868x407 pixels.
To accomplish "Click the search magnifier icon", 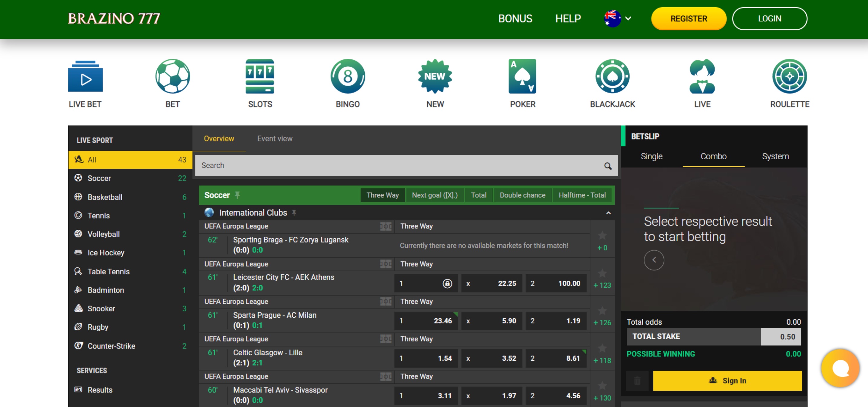I will click(607, 166).
